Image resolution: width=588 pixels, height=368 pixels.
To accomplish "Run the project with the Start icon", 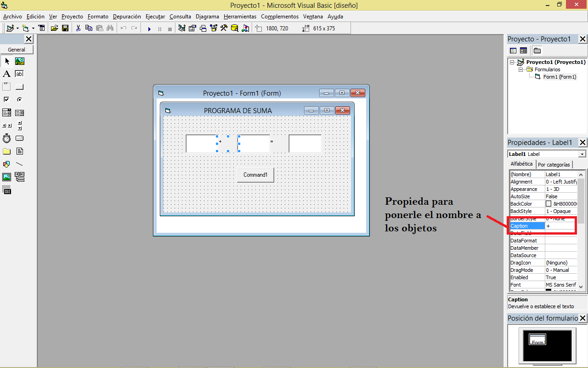I will click(149, 29).
